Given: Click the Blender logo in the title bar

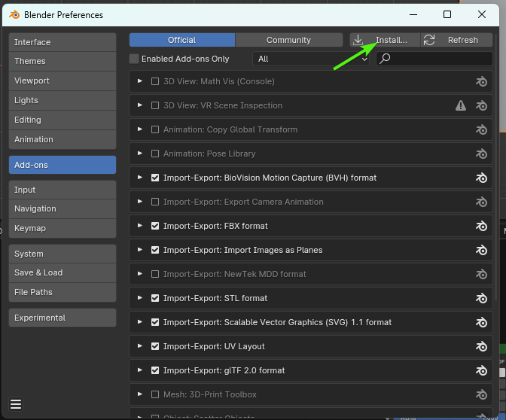Looking at the screenshot, I should point(14,14).
